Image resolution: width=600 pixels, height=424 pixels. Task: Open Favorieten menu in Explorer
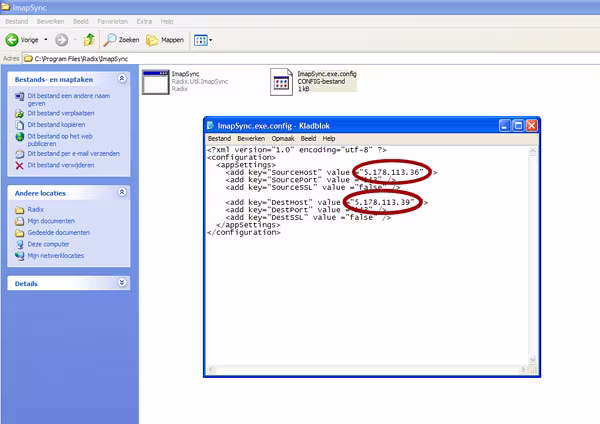point(112,21)
